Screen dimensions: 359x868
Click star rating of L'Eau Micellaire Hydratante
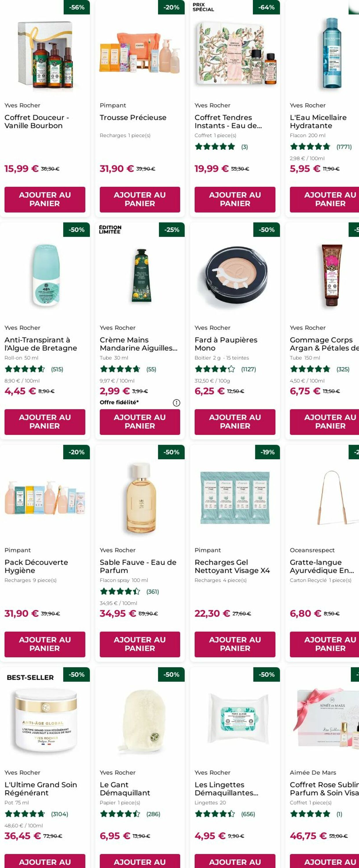pyautogui.click(x=310, y=147)
